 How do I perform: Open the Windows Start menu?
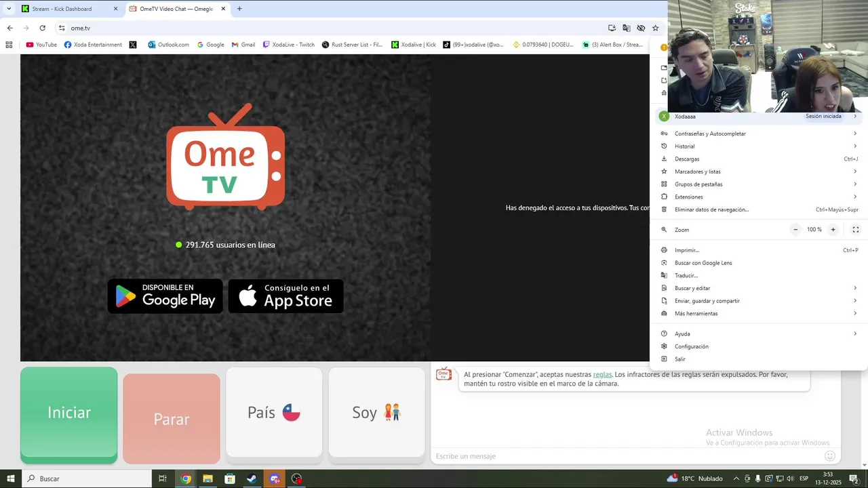(x=10, y=479)
